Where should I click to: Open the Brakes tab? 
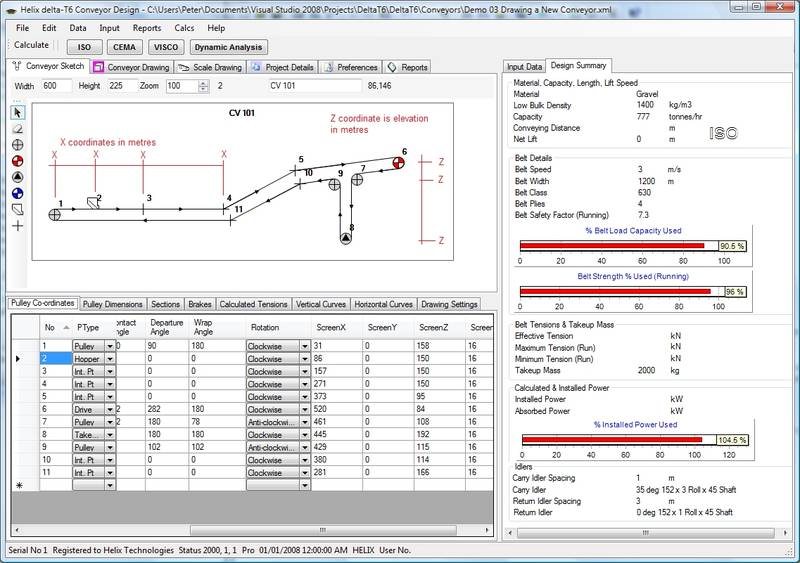(x=199, y=304)
